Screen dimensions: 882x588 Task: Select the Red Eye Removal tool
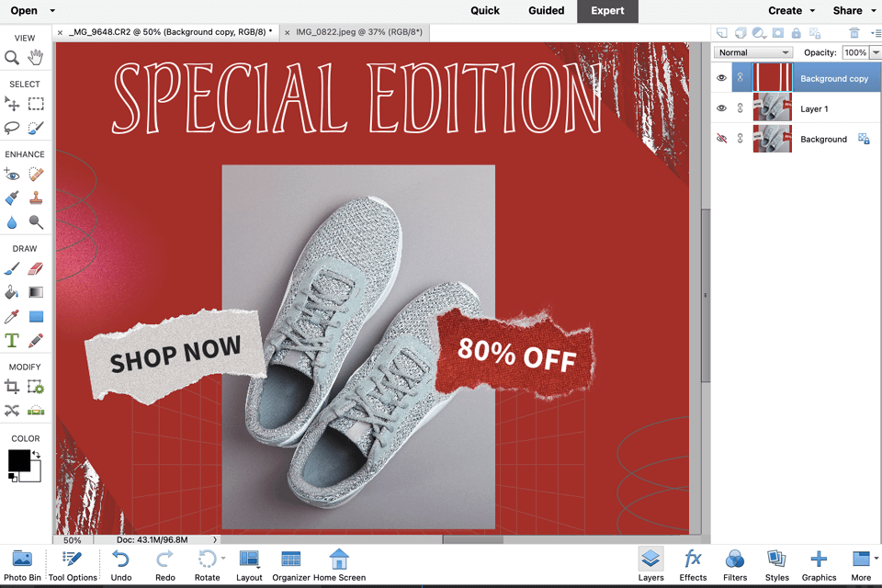point(12,175)
